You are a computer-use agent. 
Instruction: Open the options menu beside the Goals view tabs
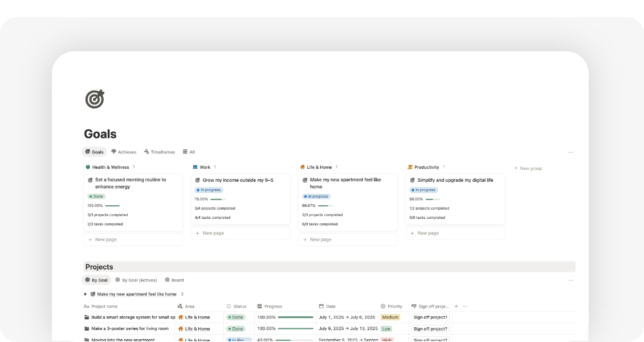[571, 152]
